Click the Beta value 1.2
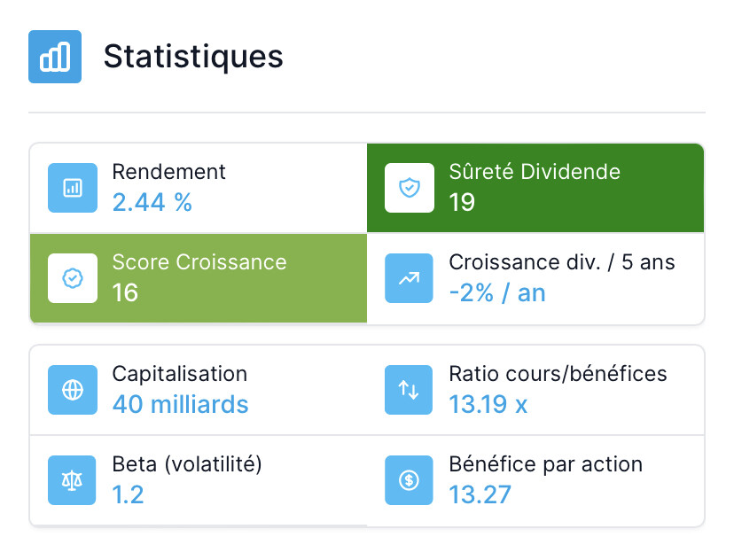 [x=128, y=494]
